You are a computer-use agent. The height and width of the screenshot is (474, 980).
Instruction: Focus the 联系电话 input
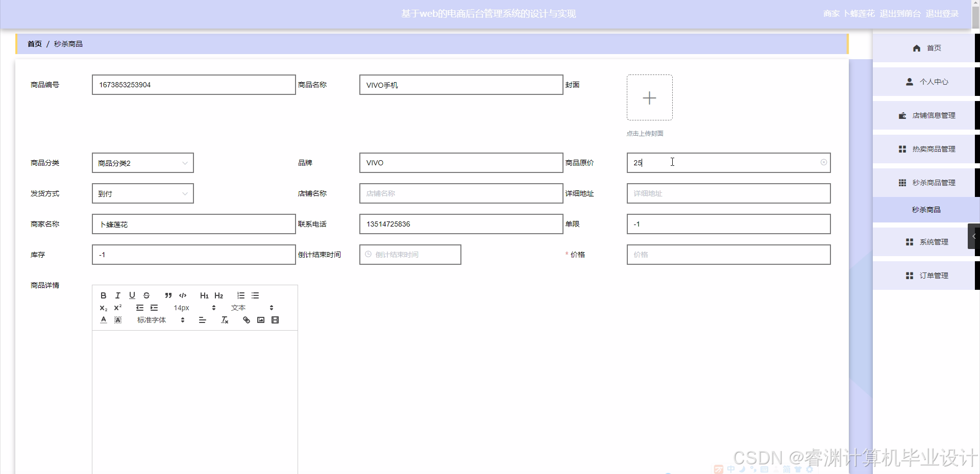pyautogui.click(x=461, y=224)
